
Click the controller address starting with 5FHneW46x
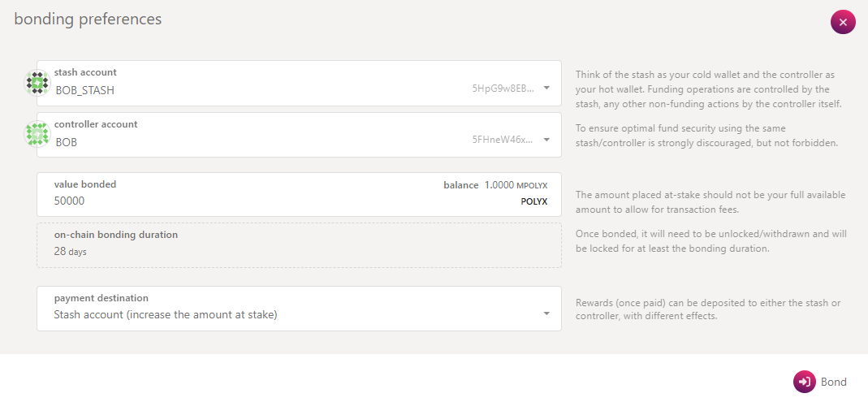pyautogui.click(x=503, y=140)
